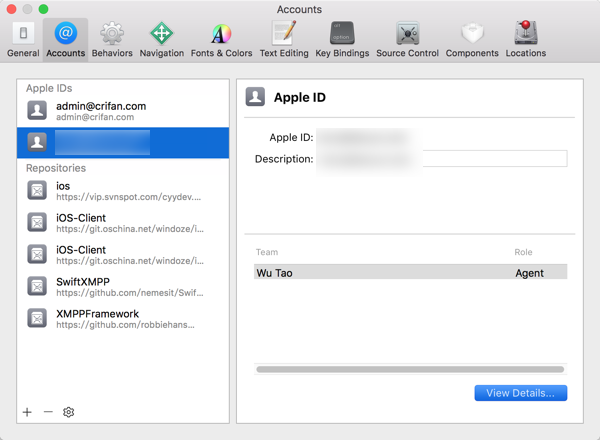This screenshot has width=600, height=440.
Task: Open the General preferences icon
Action: point(23,33)
